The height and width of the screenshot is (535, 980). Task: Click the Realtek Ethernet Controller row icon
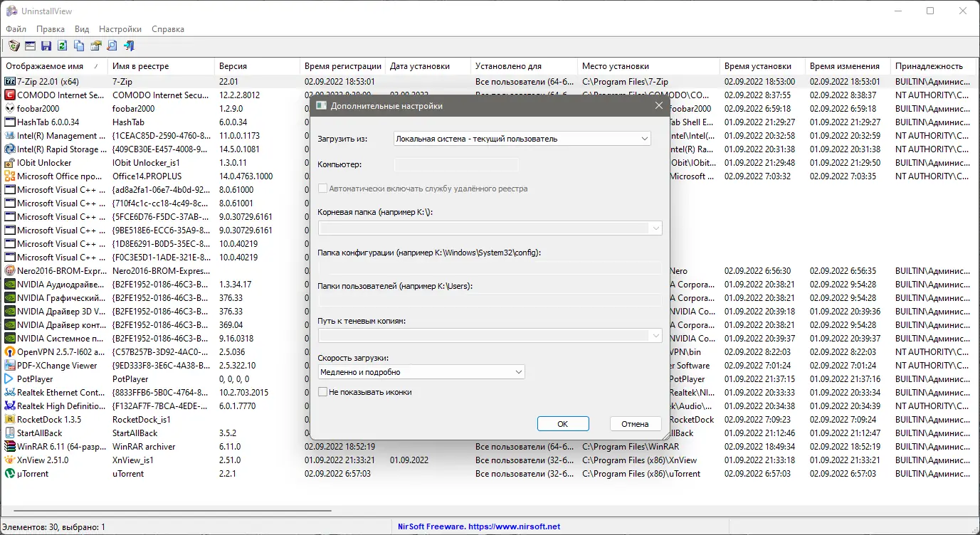coord(10,393)
